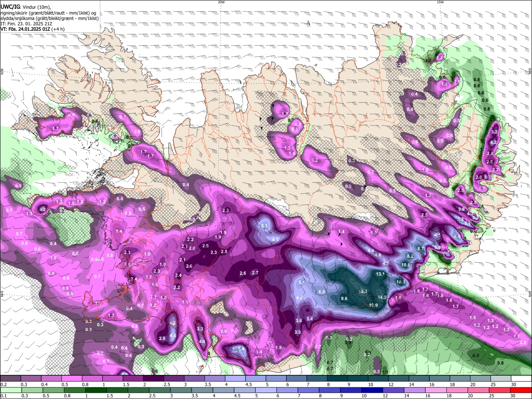Click the VT: Fös. 24.01.2025 01Z line
532x399 pixels.
(x=32, y=29)
